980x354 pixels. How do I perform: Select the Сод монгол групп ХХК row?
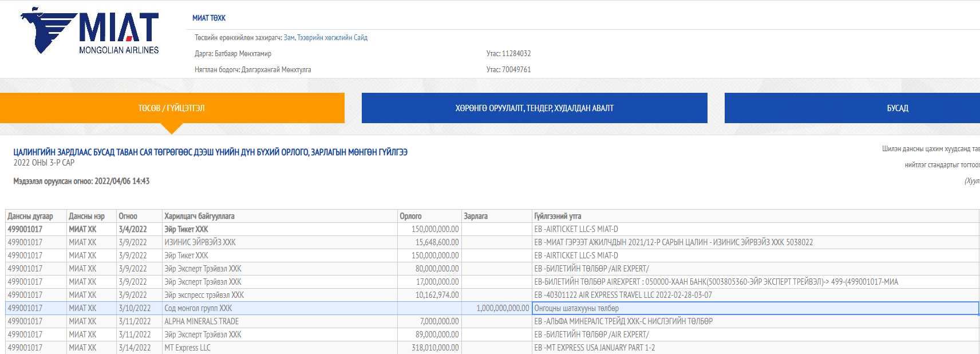tap(198, 308)
